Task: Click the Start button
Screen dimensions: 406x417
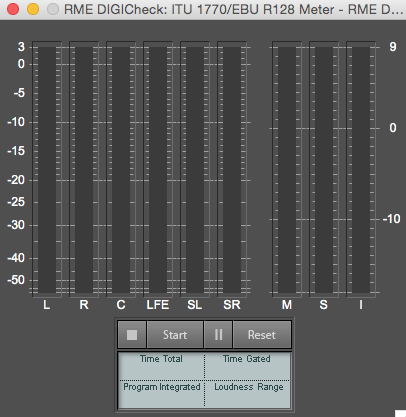Action: (x=175, y=335)
